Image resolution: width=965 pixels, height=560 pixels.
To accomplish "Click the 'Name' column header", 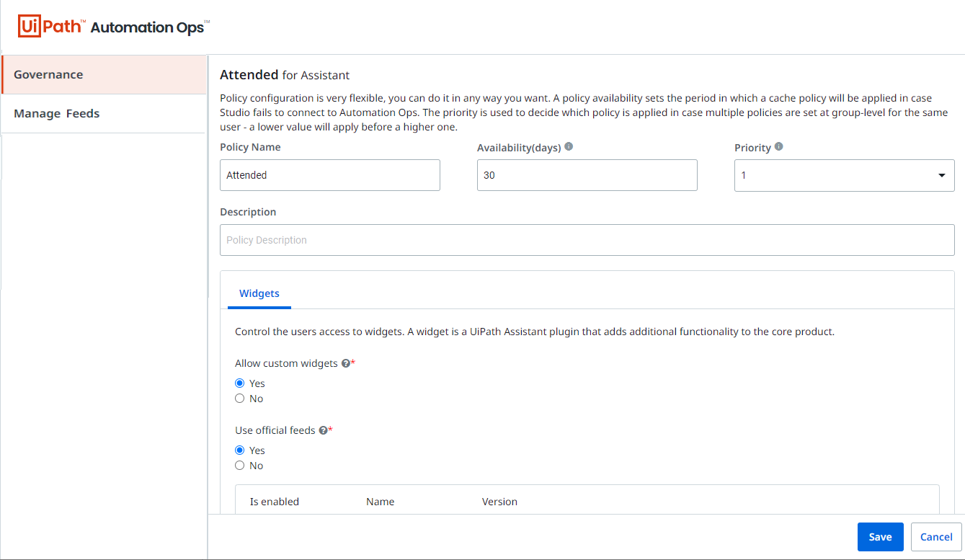I will point(381,502).
